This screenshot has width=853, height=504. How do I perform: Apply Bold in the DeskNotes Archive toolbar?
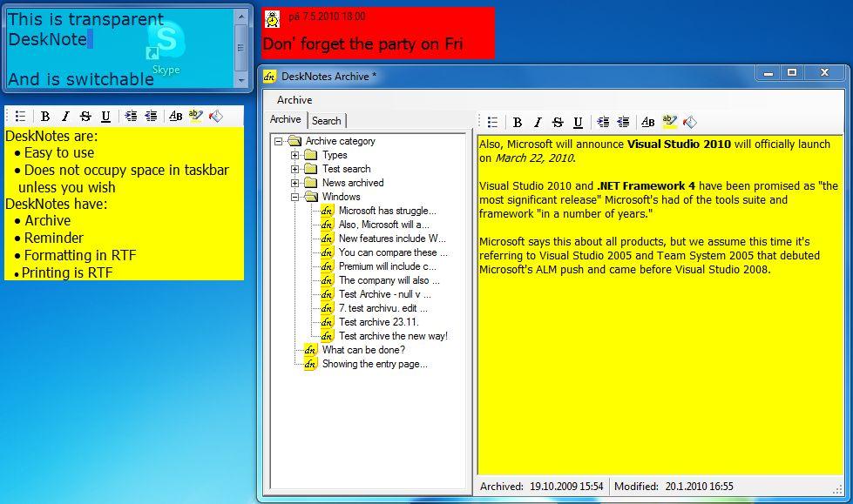(518, 123)
